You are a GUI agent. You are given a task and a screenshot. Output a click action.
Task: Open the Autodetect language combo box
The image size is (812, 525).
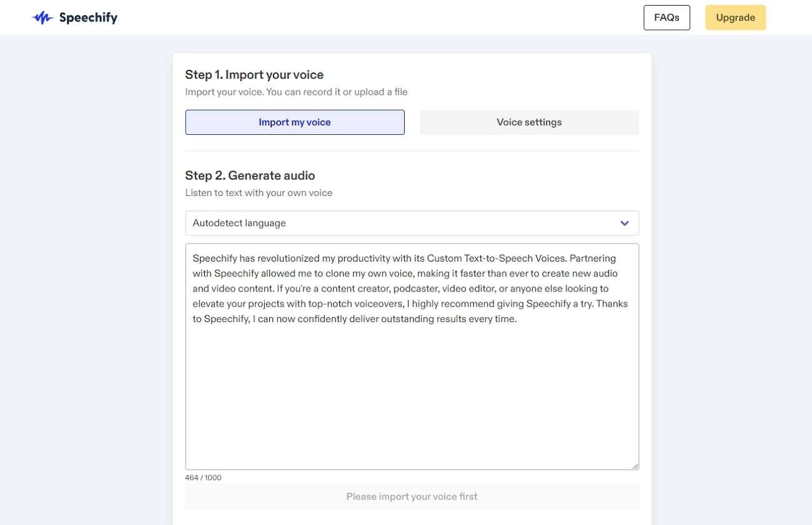pyautogui.click(x=400, y=223)
